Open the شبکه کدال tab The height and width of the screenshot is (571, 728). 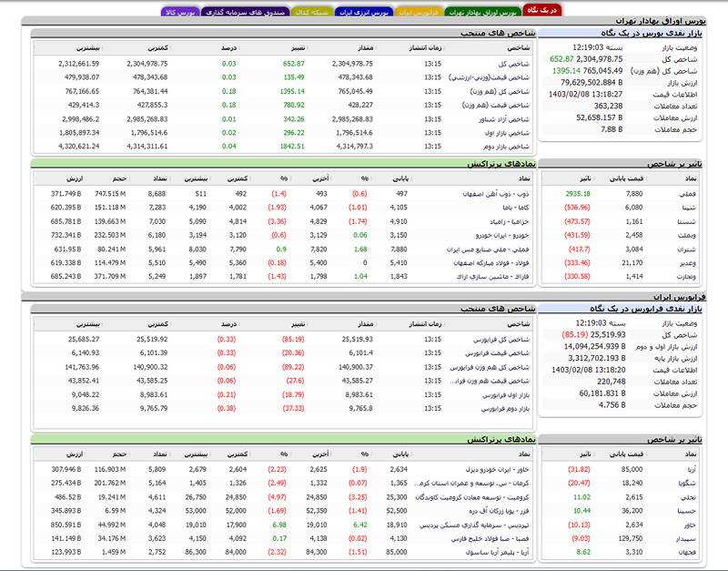click(309, 13)
